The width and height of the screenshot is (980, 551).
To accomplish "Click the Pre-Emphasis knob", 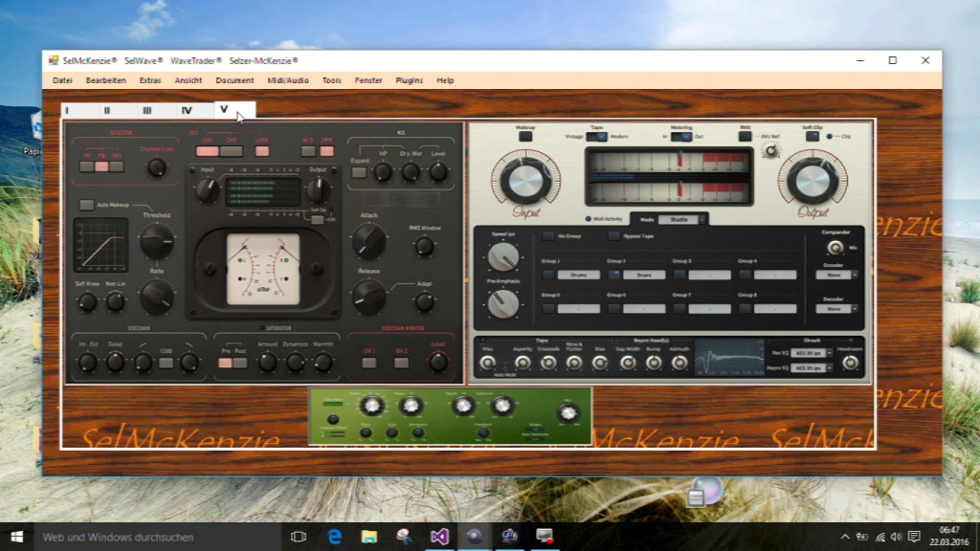I will coord(503,304).
